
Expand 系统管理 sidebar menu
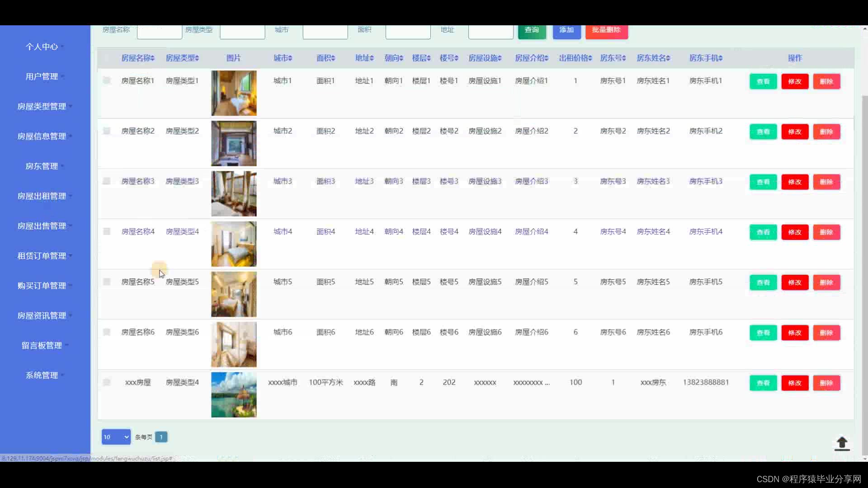pyautogui.click(x=42, y=375)
